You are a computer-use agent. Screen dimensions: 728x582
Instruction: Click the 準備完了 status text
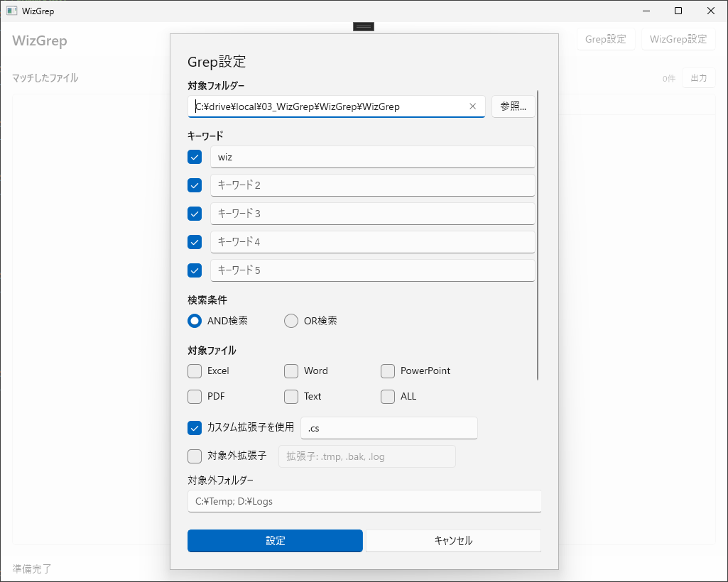click(31, 569)
